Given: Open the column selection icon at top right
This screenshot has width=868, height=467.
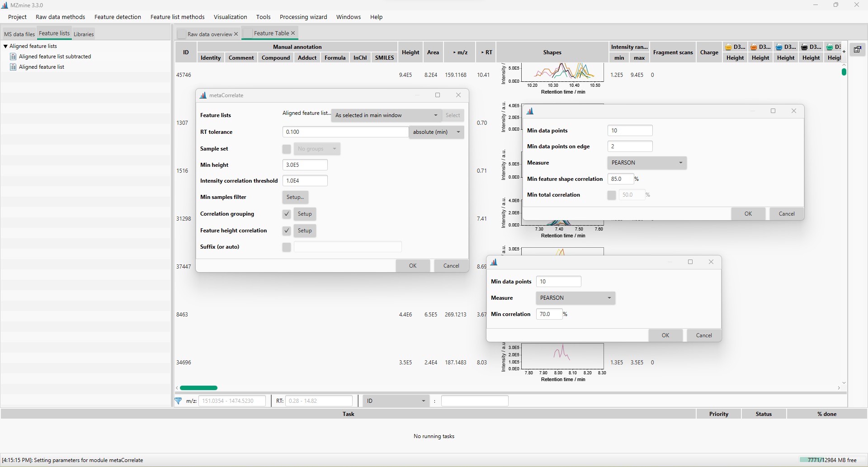Looking at the screenshot, I should [857, 50].
